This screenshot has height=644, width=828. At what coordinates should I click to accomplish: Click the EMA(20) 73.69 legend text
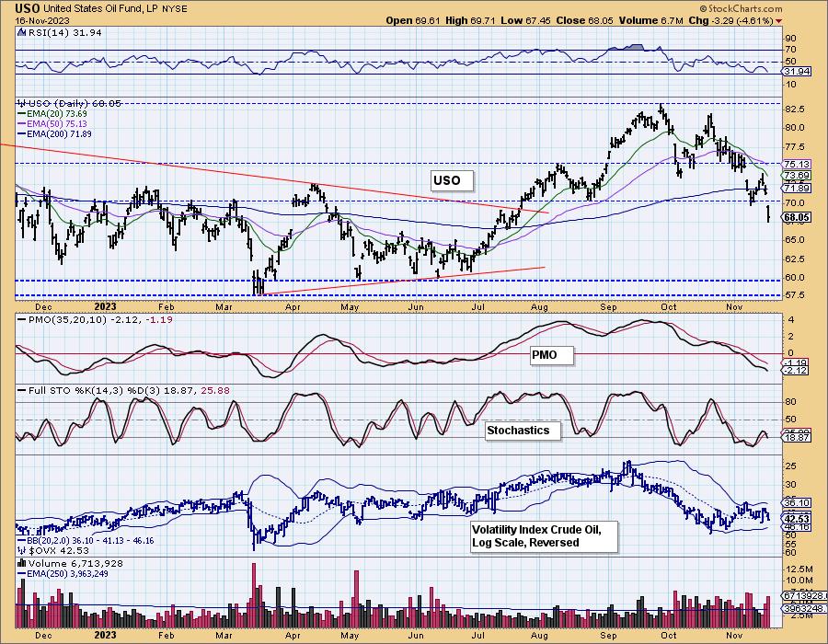click(x=57, y=113)
